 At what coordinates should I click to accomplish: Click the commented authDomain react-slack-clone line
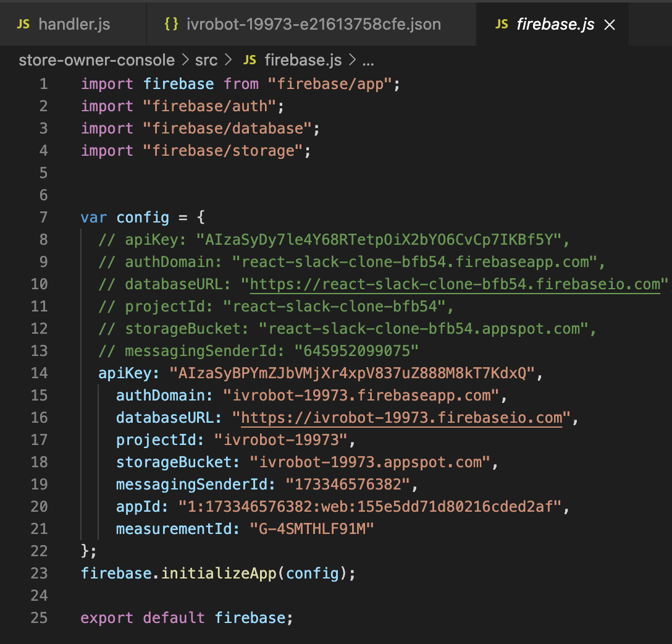coord(352,262)
